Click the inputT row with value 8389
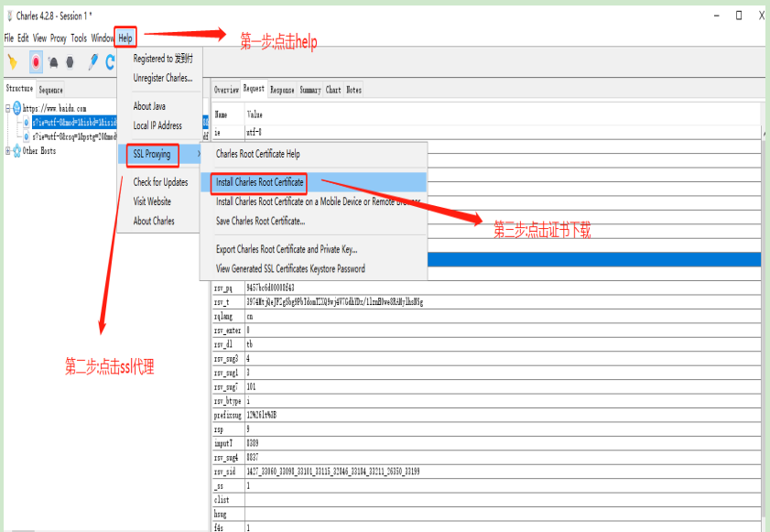Viewport: 770px width, 532px height. 487,443
